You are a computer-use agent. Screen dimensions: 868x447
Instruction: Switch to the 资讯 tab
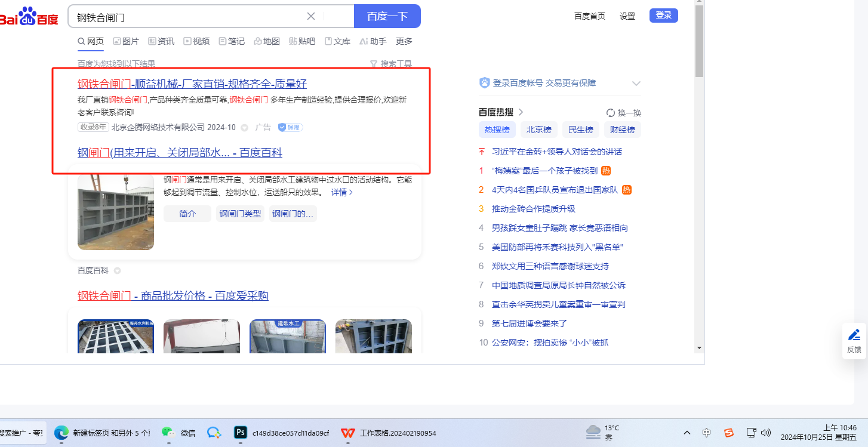coord(161,41)
